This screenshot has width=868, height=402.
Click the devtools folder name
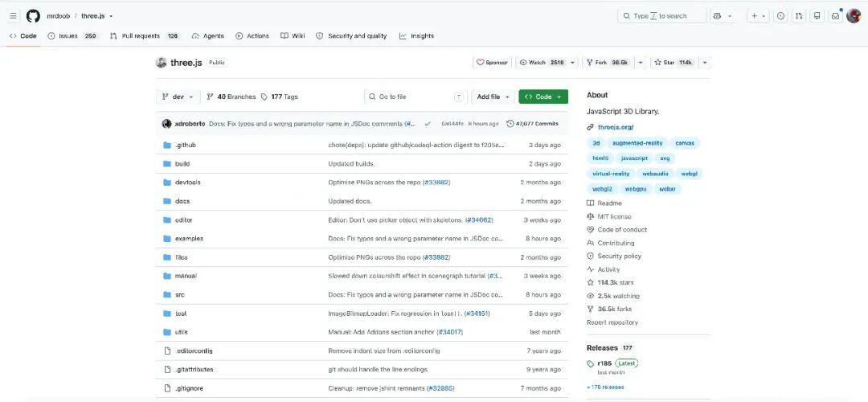click(187, 183)
